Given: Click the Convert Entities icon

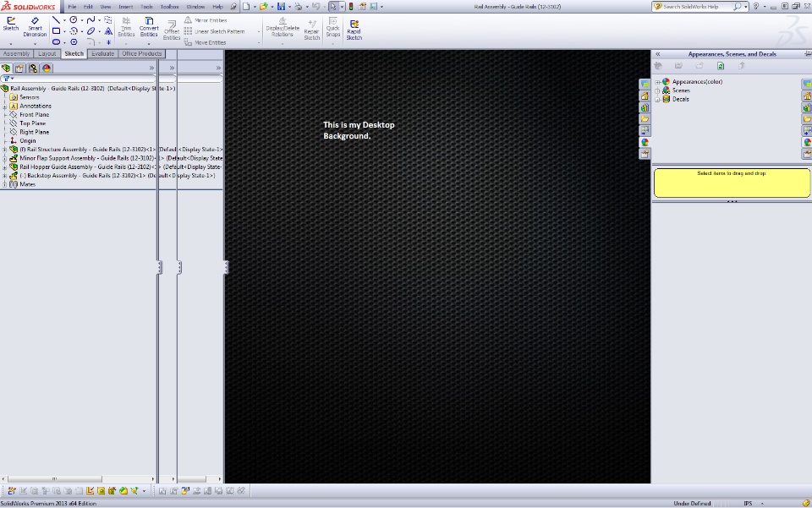Looking at the screenshot, I should click(x=149, y=21).
